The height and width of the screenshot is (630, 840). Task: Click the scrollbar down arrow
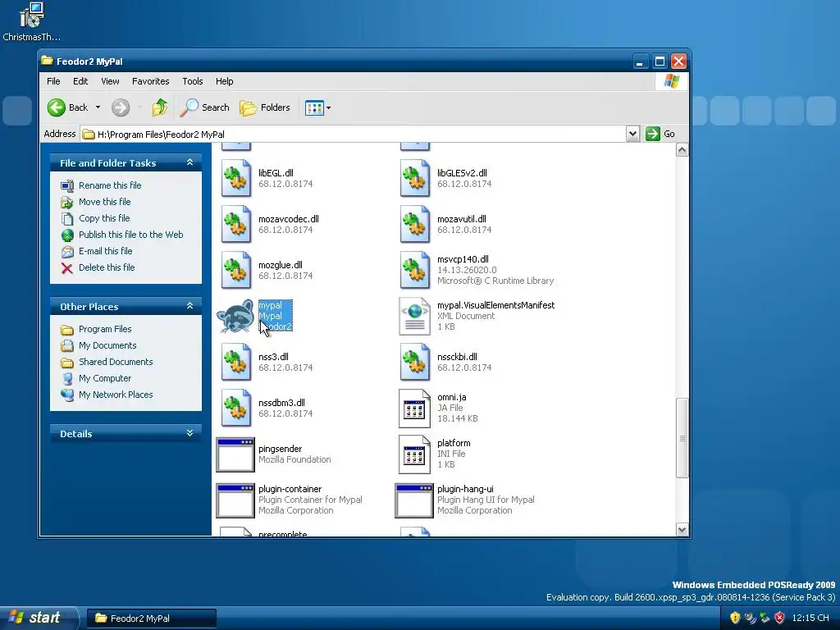pyautogui.click(x=682, y=530)
